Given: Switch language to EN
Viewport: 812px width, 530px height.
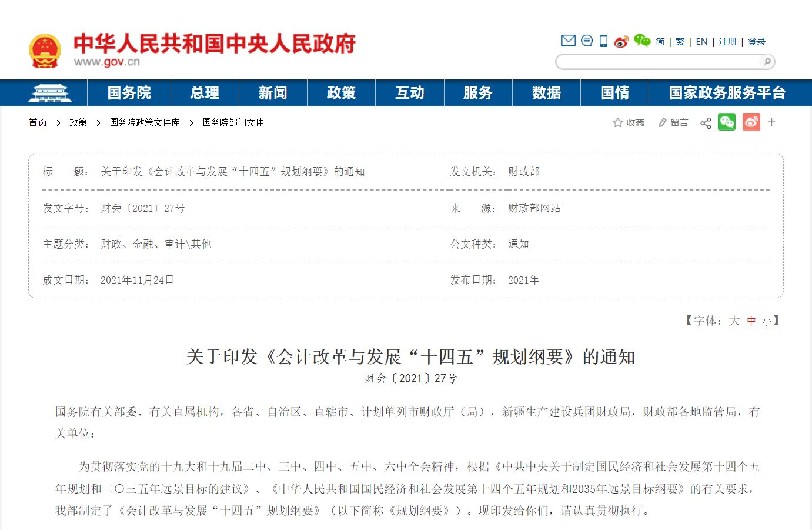Looking at the screenshot, I should [701, 42].
